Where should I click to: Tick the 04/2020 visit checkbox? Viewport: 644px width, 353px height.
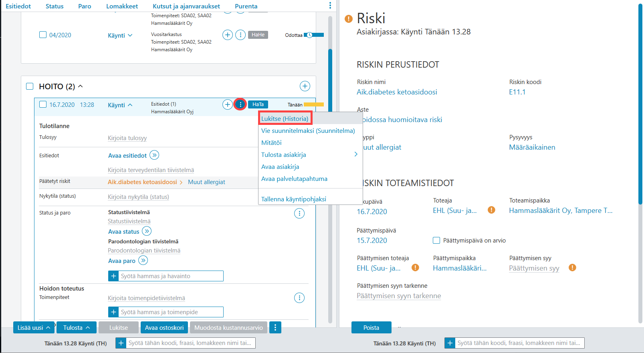click(43, 35)
